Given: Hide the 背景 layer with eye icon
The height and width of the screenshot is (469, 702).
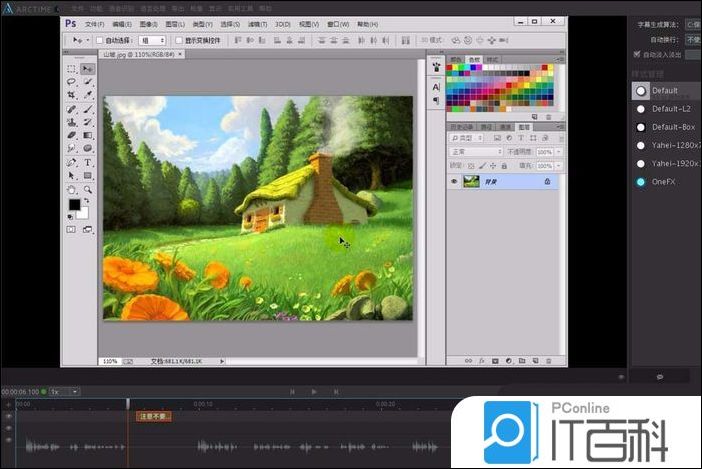Looking at the screenshot, I should coord(454,181).
